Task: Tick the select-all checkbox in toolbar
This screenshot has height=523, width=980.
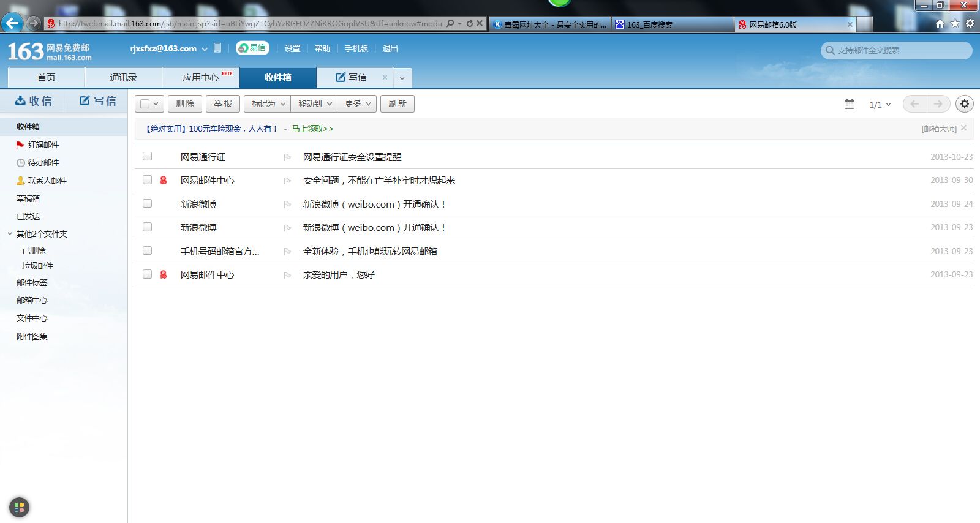Action: [145, 104]
